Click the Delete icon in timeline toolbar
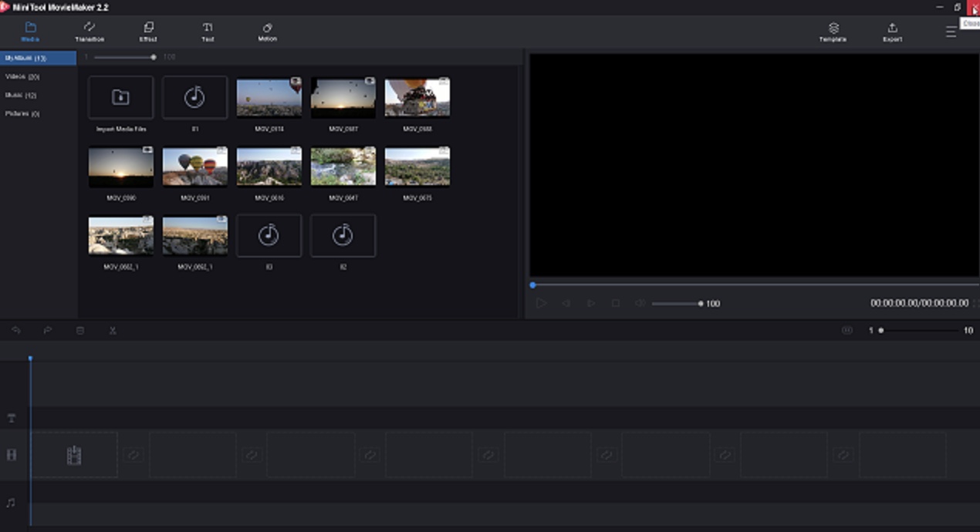The height and width of the screenshot is (532, 980). point(80,330)
